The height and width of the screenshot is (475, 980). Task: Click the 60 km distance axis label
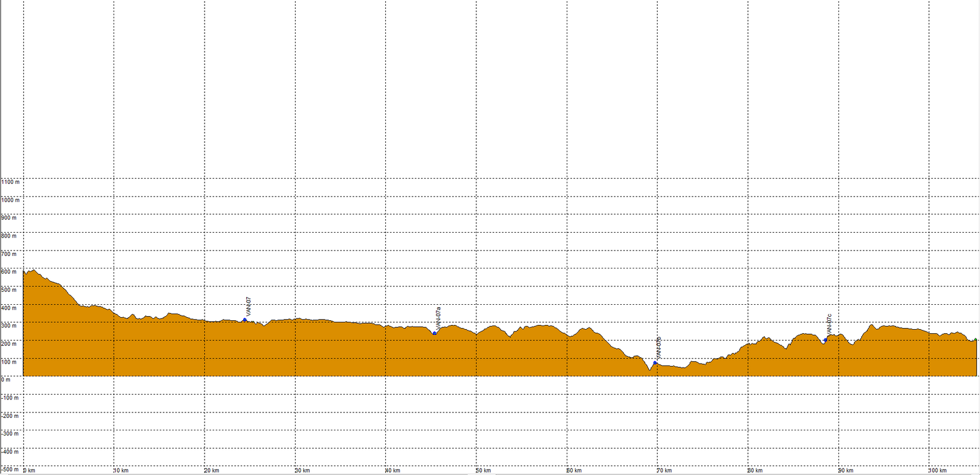(574, 471)
